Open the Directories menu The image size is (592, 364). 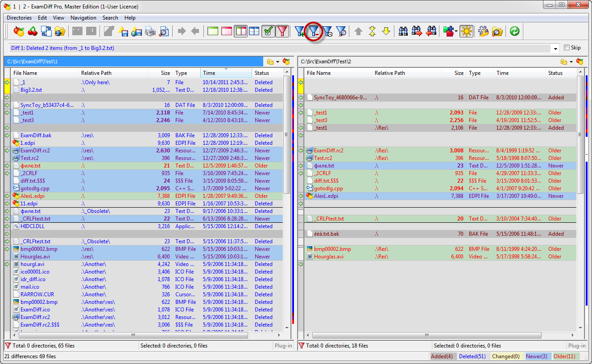click(x=19, y=18)
